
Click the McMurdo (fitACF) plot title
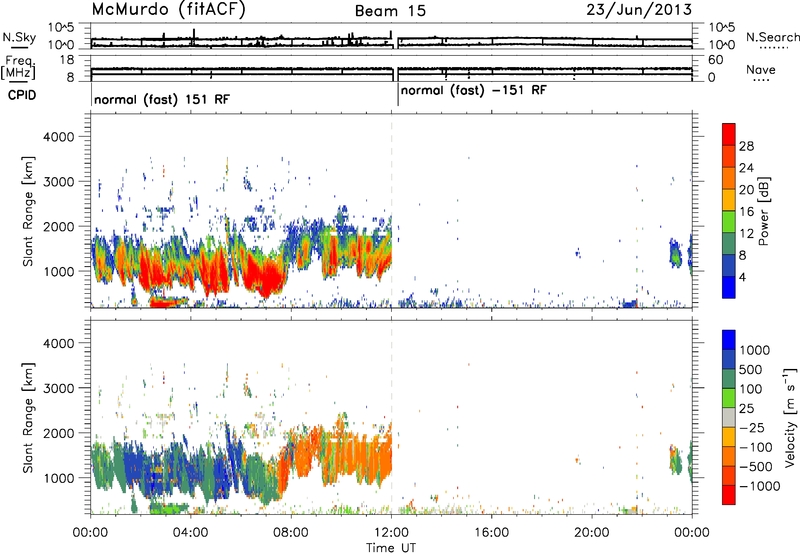(x=168, y=10)
